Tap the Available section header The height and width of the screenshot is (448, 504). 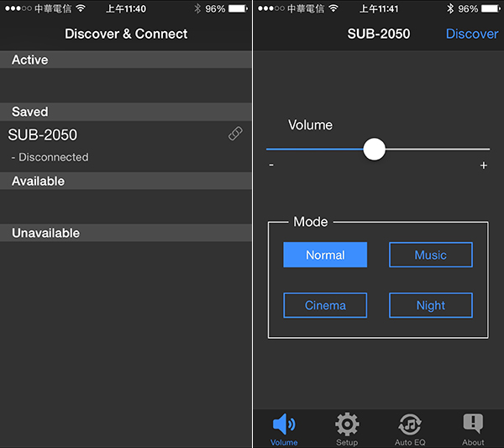(126, 181)
